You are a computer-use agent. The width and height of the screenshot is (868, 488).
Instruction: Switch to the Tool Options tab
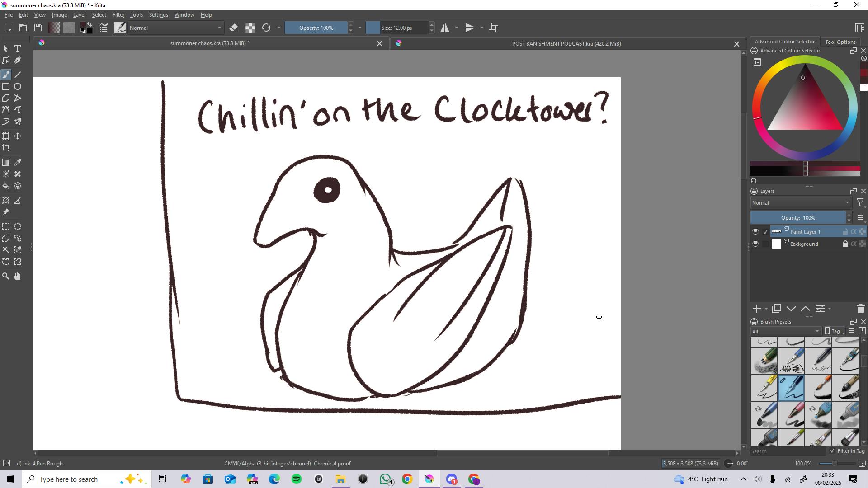840,42
